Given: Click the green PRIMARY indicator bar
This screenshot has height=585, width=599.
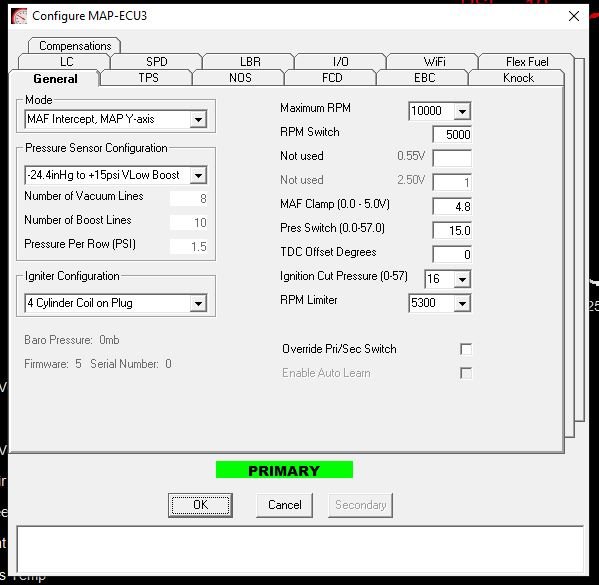Looking at the screenshot, I should click(284, 470).
